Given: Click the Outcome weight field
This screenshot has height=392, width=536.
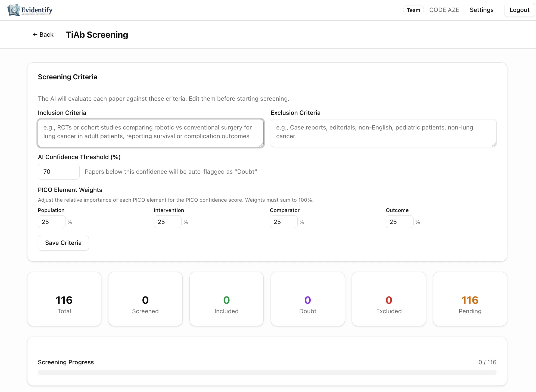Looking at the screenshot, I should [399, 222].
